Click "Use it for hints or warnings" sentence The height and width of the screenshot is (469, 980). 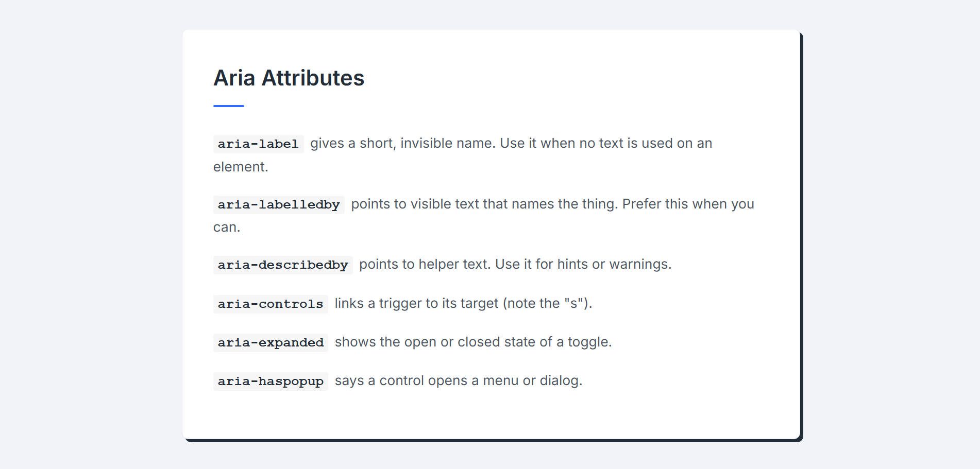click(583, 264)
